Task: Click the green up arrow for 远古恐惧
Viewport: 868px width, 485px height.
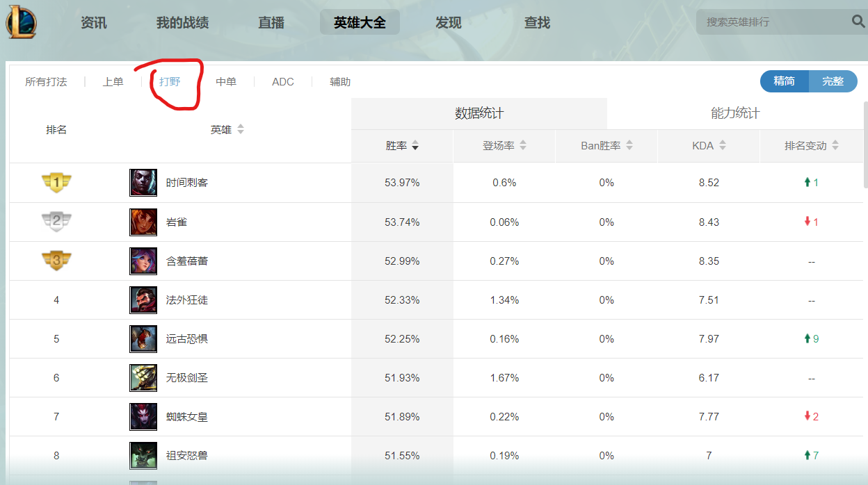Action: (x=807, y=339)
